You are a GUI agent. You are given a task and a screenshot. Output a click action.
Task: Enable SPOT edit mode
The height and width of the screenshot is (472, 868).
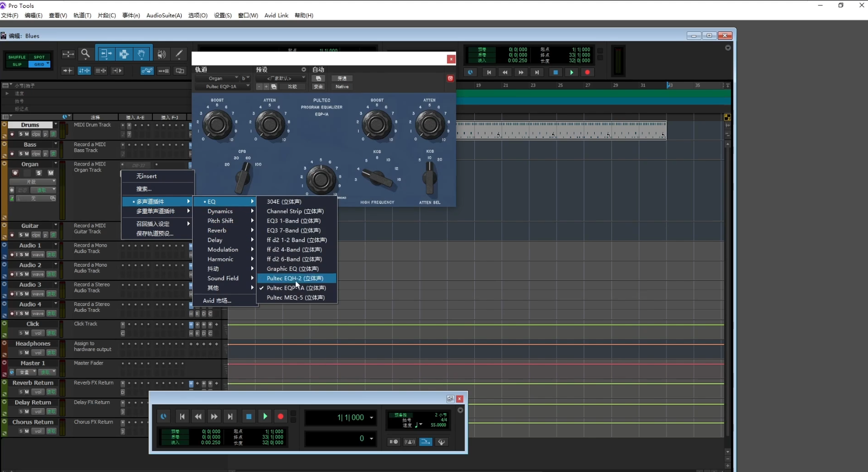(39, 57)
